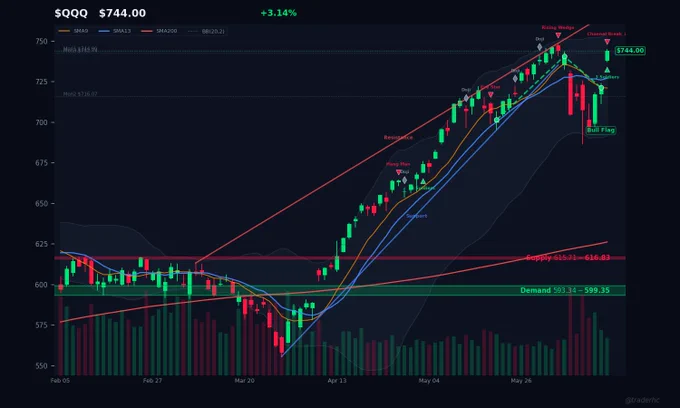Image resolution: width=680 pixels, height=408 pixels.
Task: Click the May 04 date axis label
Action: pyautogui.click(x=429, y=381)
